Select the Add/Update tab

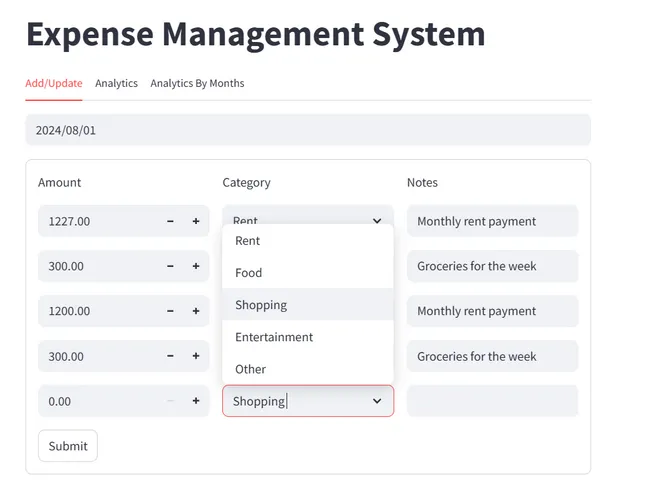[x=54, y=83]
